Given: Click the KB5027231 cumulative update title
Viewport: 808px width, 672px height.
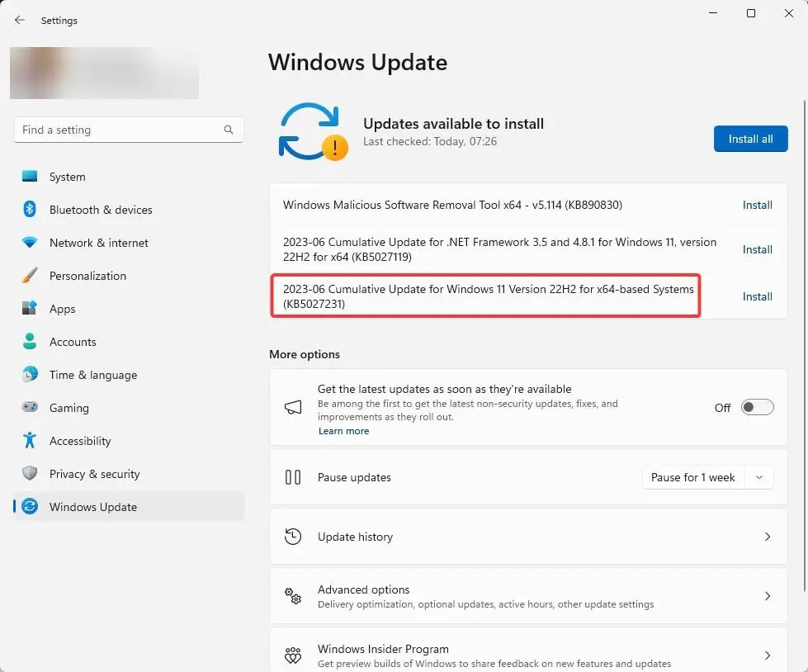Looking at the screenshot, I should (488, 296).
